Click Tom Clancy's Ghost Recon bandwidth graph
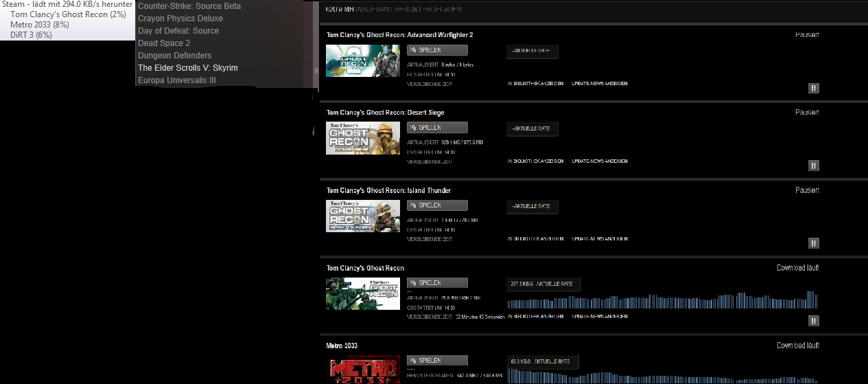This screenshot has height=384, width=868. coord(663,300)
